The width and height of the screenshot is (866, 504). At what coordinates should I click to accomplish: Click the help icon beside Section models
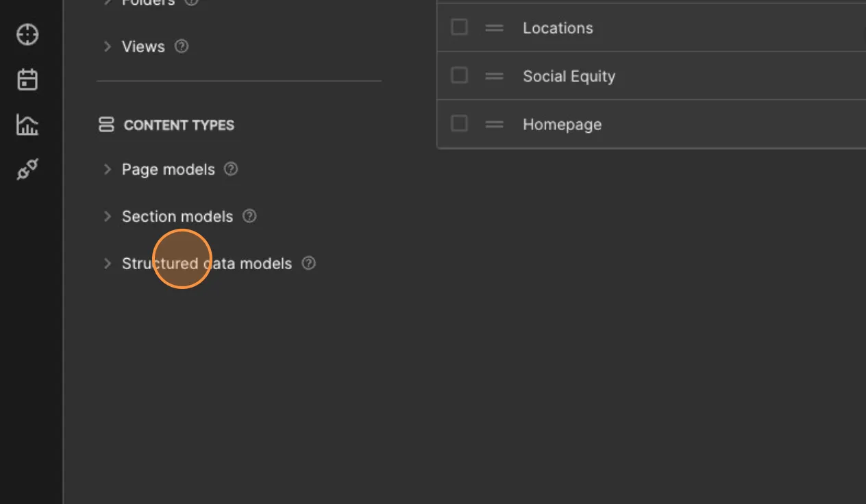pos(250,216)
